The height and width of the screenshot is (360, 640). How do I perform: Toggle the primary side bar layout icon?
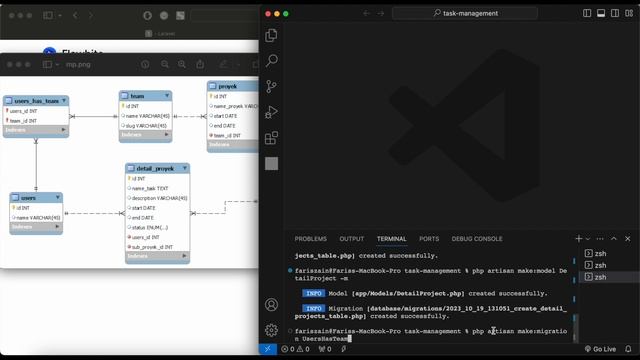[x=587, y=13]
